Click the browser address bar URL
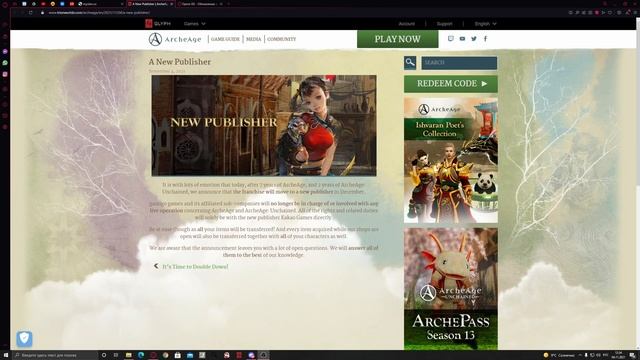 [x=99, y=13]
